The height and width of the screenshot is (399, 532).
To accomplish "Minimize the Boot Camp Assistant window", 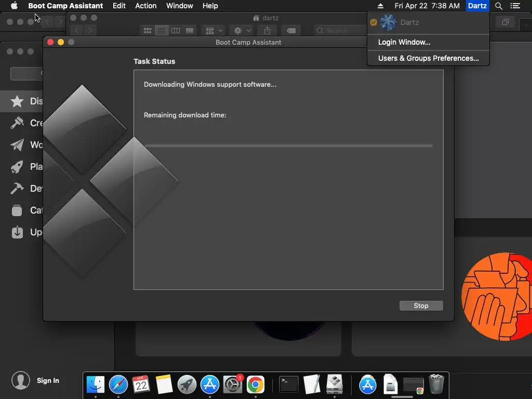I will [x=61, y=42].
